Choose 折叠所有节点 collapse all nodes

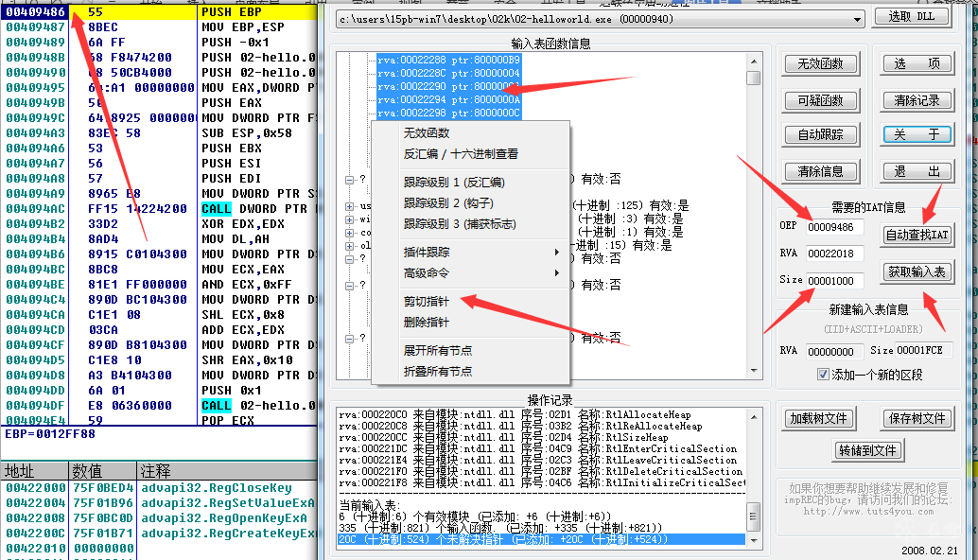pos(470,372)
